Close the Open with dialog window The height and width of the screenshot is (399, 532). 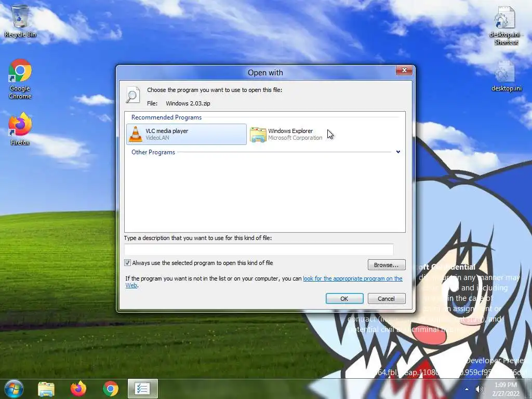[x=404, y=70]
